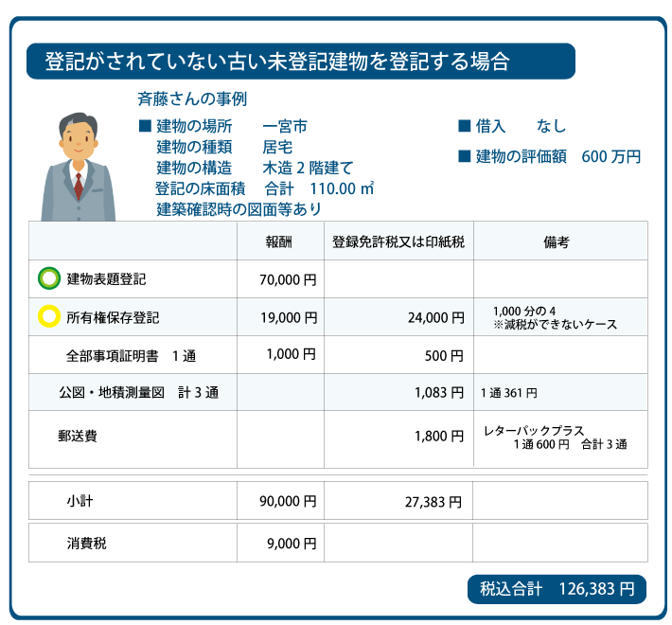Click the row label 公図・地積測量図 計 3 通
This screenshot has width=672, height=625.
click(x=139, y=392)
